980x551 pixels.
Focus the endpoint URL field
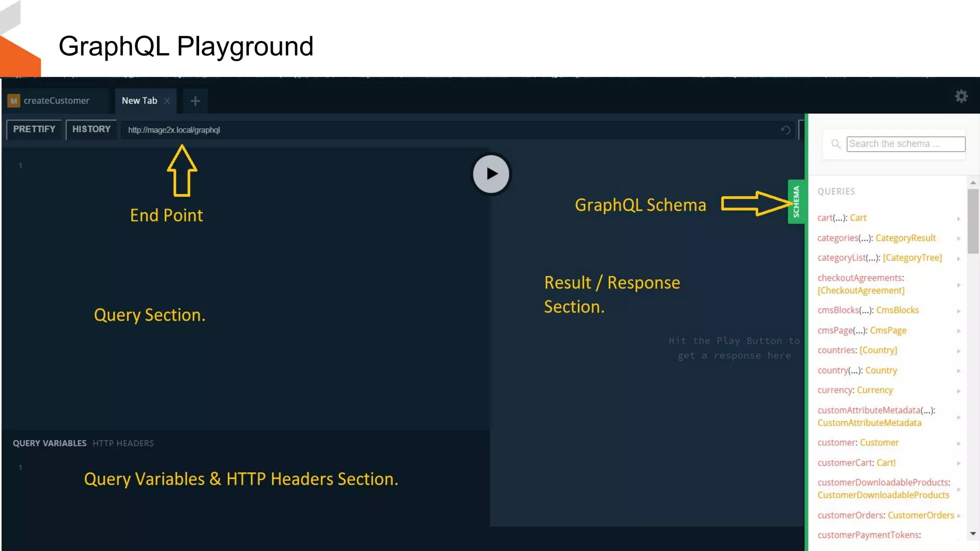tap(450, 130)
